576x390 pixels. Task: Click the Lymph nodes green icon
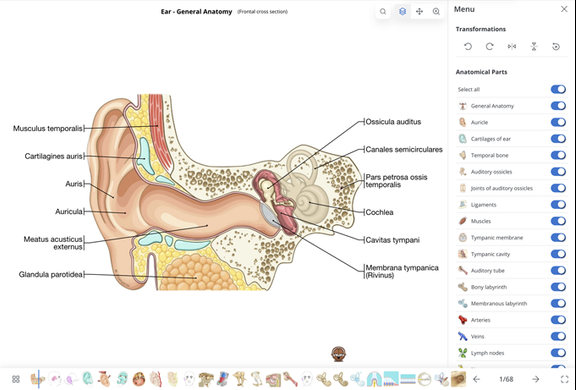(462, 353)
